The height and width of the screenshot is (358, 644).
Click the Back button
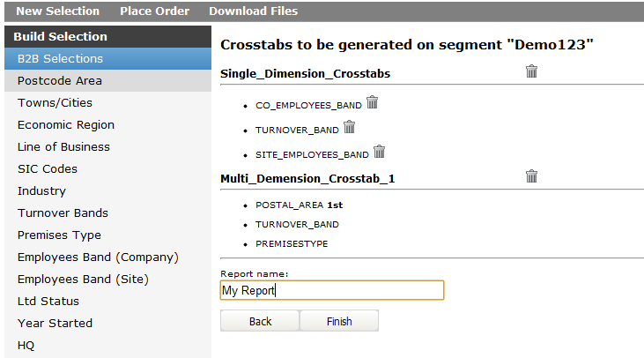tap(260, 321)
